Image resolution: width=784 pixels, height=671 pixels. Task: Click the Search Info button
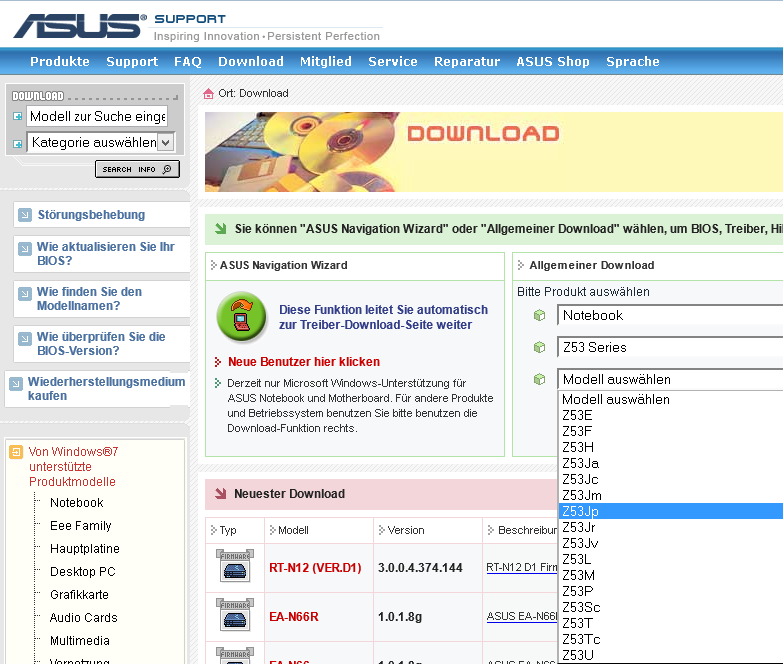[137, 170]
